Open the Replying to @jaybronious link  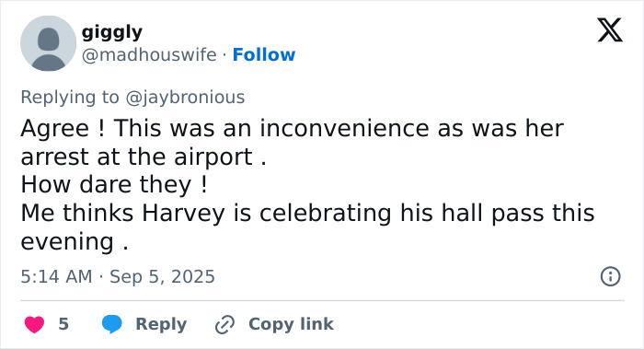coord(132,98)
